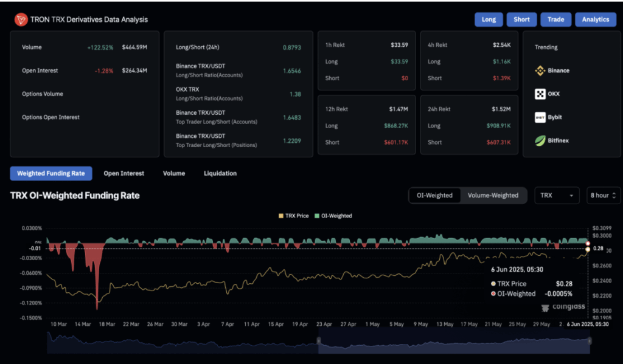Click the 4h Short value $1.39K
This screenshot has height=364, width=623.
click(501, 78)
